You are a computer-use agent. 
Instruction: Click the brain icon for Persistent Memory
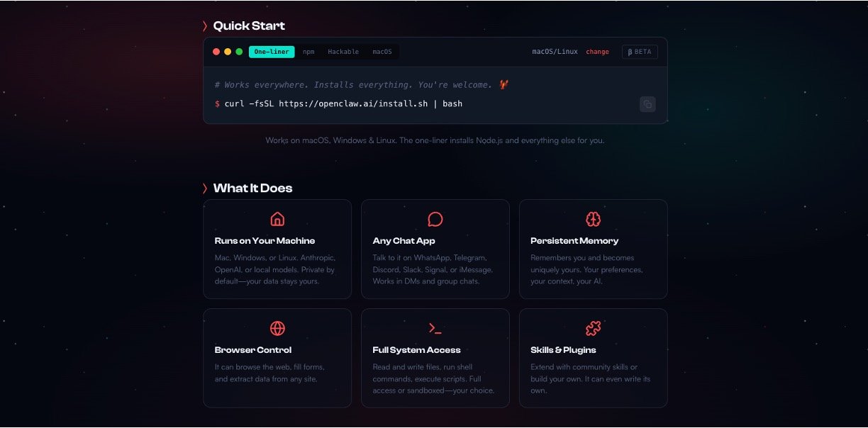(593, 219)
